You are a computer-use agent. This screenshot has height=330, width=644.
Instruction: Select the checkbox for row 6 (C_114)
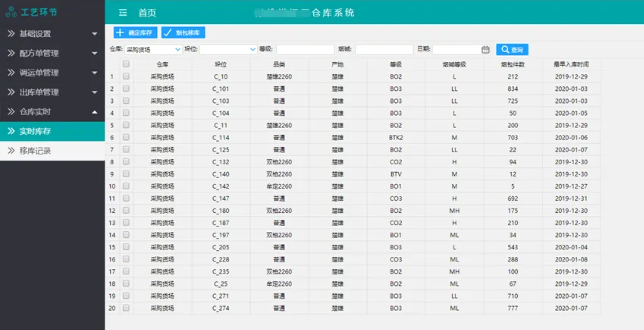tap(126, 138)
